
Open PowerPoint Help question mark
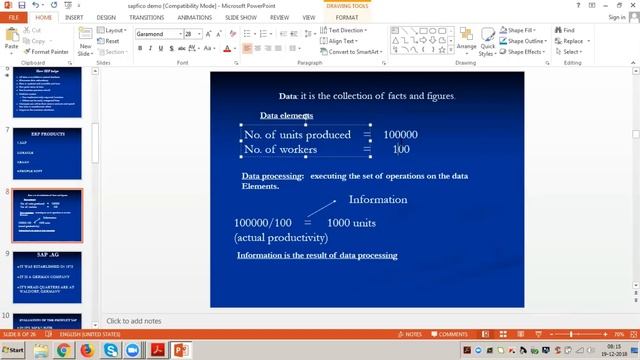pyautogui.click(x=578, y=5)
